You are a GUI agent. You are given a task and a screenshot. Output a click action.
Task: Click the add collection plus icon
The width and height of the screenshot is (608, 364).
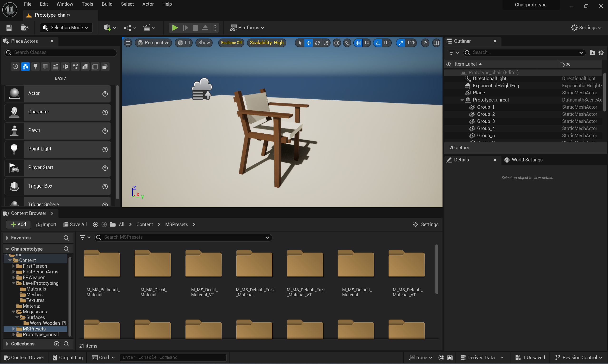(x=56, y=344)
